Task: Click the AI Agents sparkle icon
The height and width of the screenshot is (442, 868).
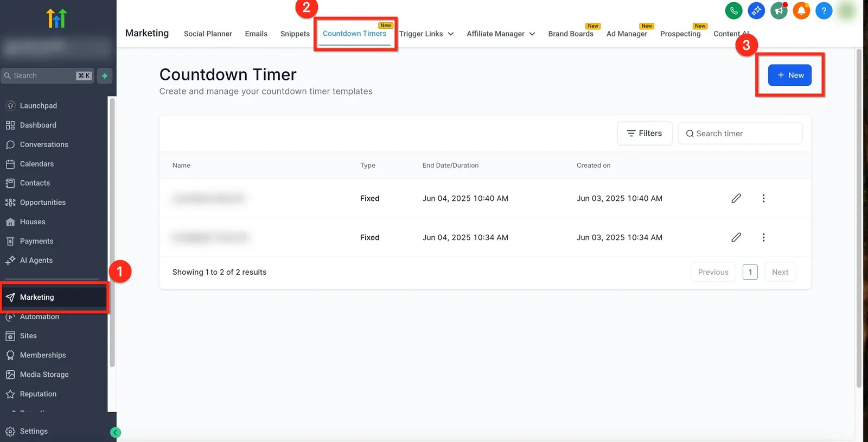Action: (10, 260)
